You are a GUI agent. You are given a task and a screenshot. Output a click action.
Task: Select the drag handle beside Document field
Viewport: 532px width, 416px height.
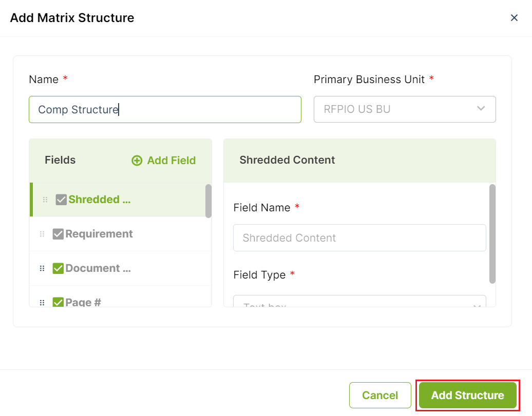42,268
